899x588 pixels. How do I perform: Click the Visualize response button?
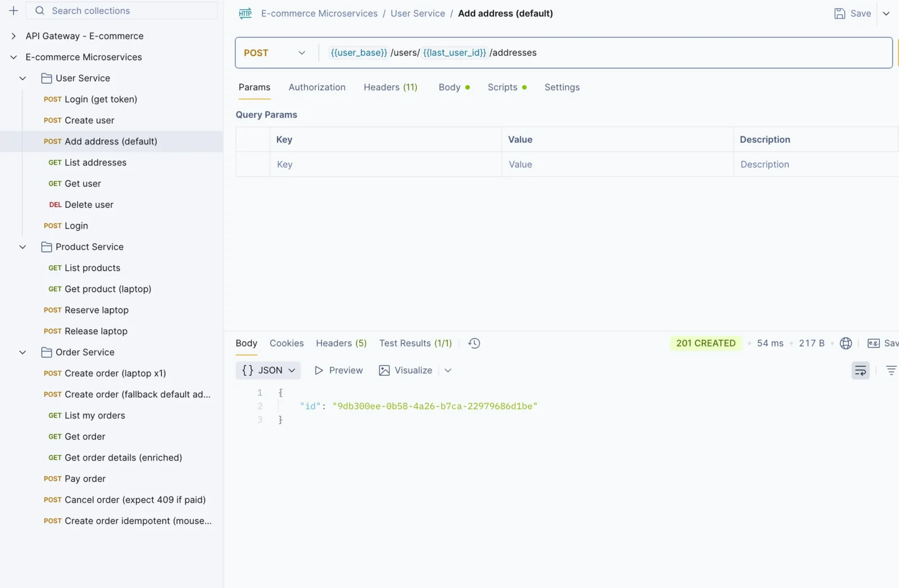(406, 371)
